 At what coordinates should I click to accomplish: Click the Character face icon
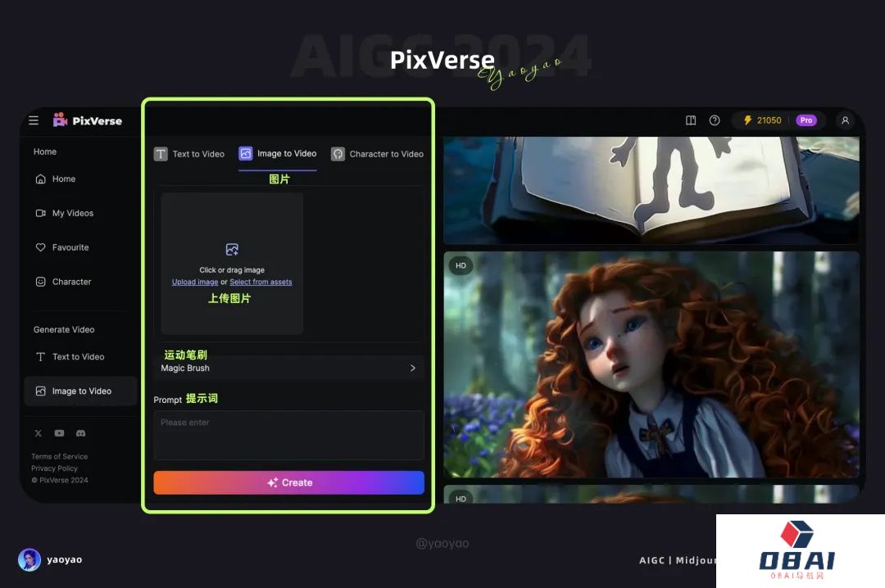click(x=41, y=282)
